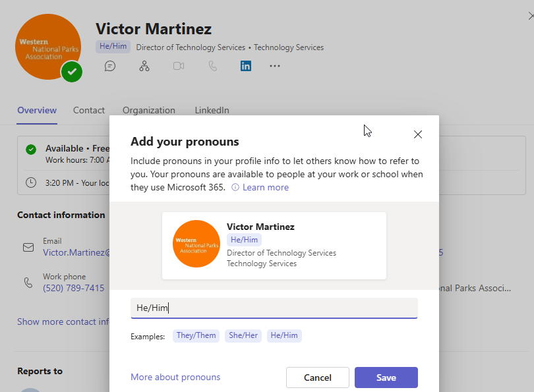Close the Add your pronouns dialog
Viewport: 534px width, 392px height.
(417, 134)
